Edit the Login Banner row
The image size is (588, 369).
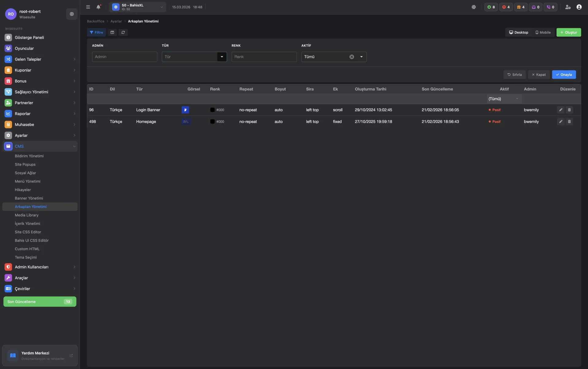click(x=560, y=110)
